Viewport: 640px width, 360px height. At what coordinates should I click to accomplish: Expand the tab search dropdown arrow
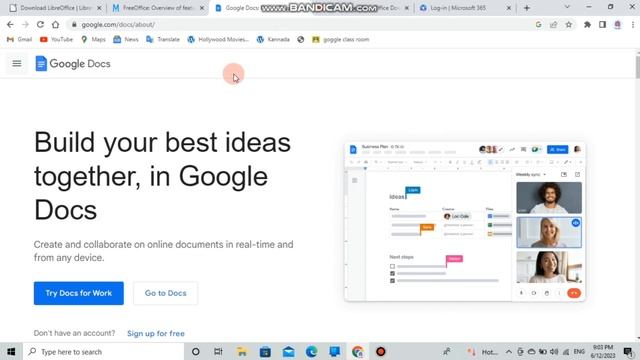click(x=567, y=7)
